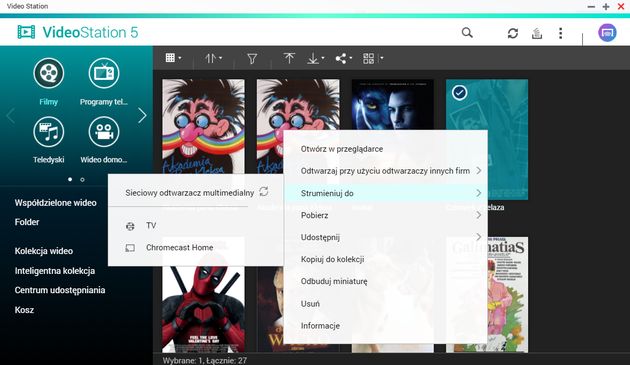Click the refresh library icon

pos(513,33)
